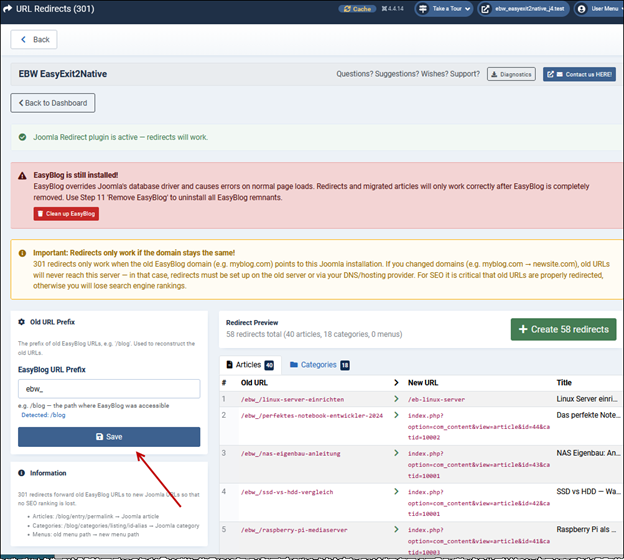
Task: Click green arrow in nas-eigenbau row
Action: (x=396, y=453)
